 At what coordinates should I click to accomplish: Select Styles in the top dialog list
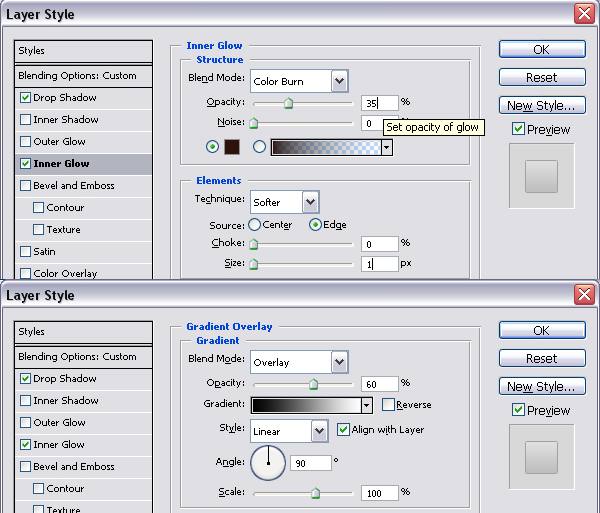click(x=83, y=51)
